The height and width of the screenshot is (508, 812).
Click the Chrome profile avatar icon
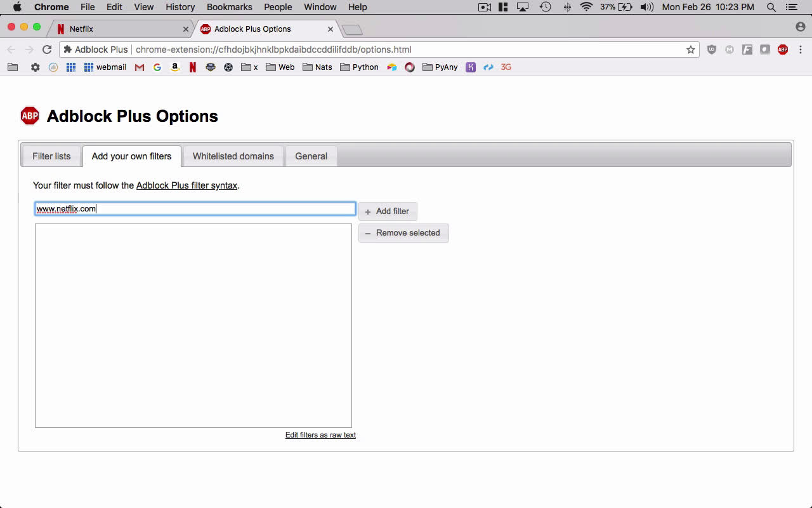coord(800,27)
